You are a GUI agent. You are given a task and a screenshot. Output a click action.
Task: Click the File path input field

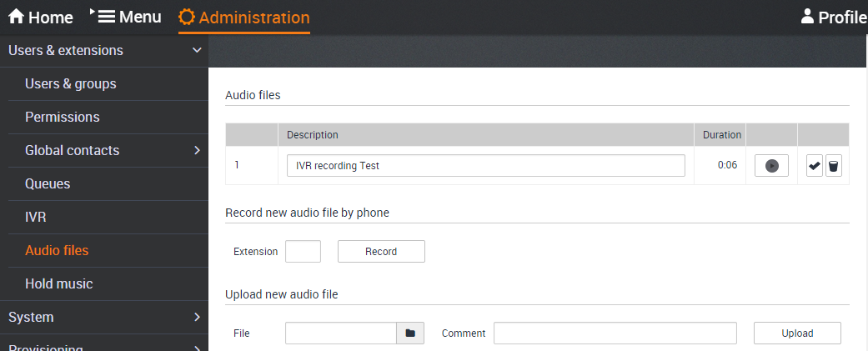coord(341,333)
